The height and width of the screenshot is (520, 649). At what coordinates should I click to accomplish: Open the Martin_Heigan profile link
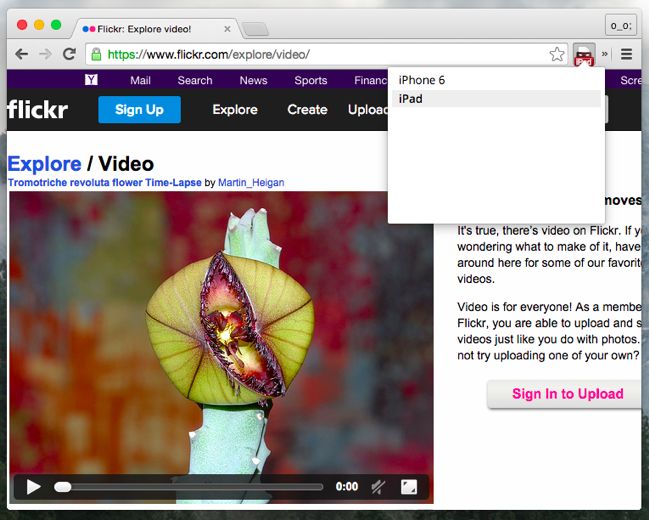click(251, 183)
